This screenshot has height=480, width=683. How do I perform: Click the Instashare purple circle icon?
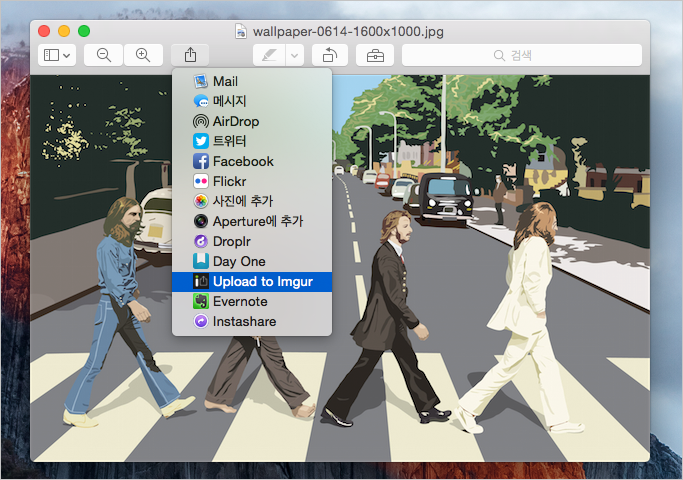tap(200, 321)
